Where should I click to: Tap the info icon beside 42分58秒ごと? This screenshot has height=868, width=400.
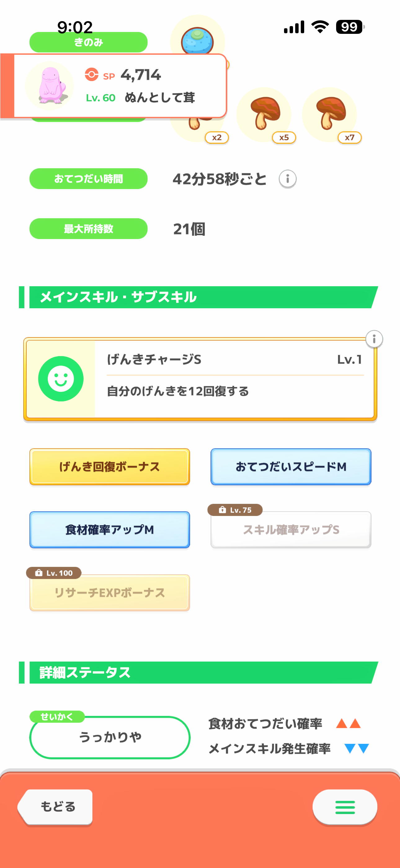(x=287, y=179)
